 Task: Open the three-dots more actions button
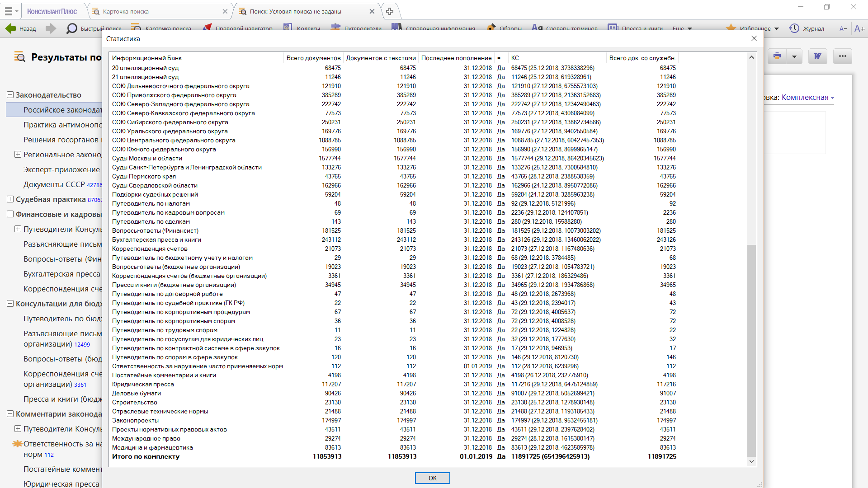[842, 56]
